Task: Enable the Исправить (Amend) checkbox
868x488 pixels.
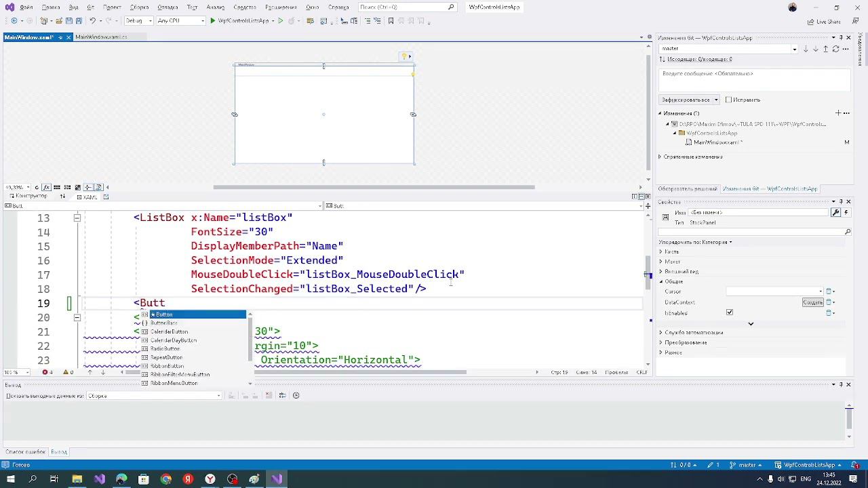Action: click(729, 100)
